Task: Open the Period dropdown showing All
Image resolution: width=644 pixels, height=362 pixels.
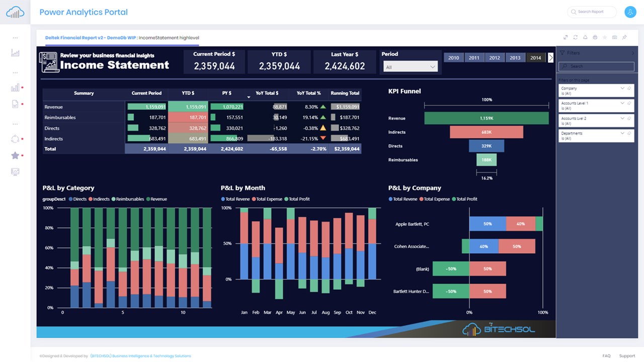Action: [411, 66]
